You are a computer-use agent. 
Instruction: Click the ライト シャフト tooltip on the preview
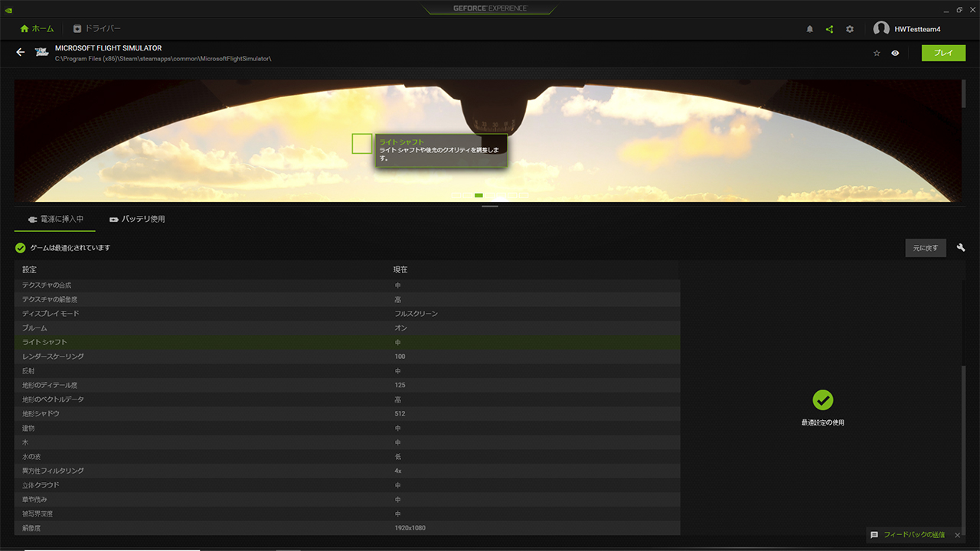[x=441, y=151]
